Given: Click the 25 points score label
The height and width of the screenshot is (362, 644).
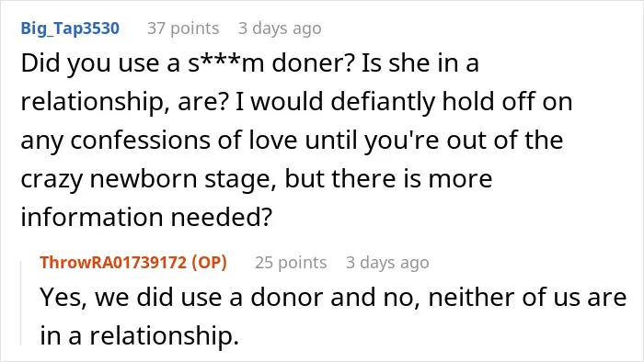Looking at the screenshot, I should coord(291,263).
